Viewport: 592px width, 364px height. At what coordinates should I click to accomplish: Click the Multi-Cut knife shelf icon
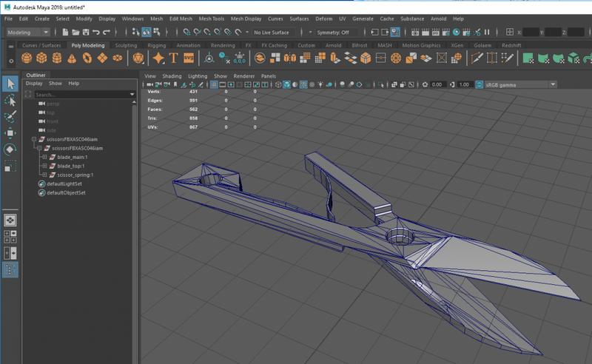click(x=477, y=58)
